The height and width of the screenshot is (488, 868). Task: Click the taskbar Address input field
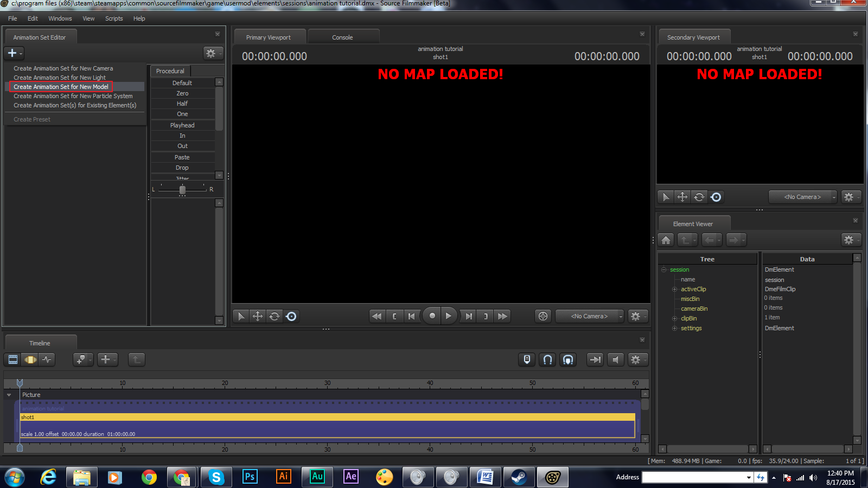(694, 477)
